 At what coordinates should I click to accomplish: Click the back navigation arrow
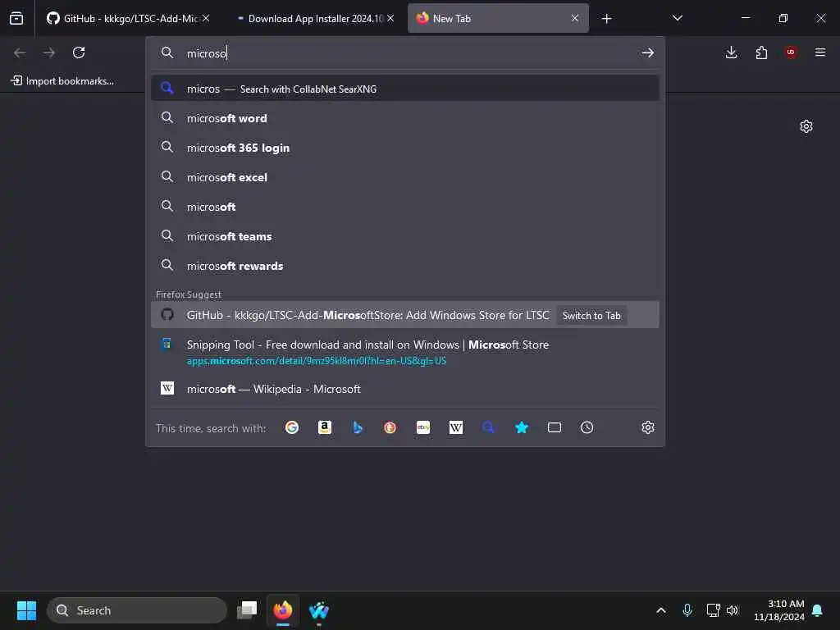(x=20, y=52)
